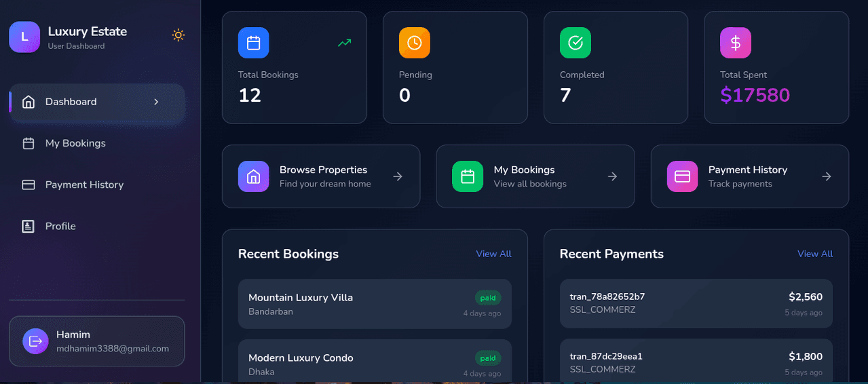Image resolution: width=868 pixels, height=384 pixels.
Task: Click the Luxury Estate "L" logo
Action: pos(24,37)
